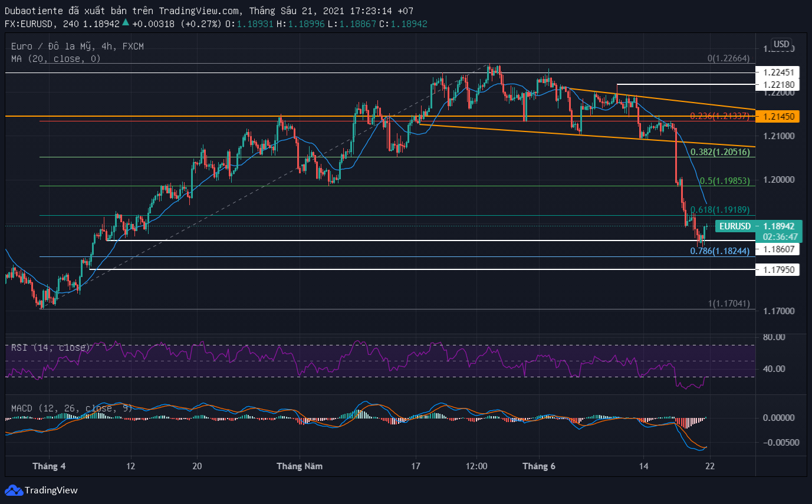The width and height of the screenshot is (812, 504).
Task: Click the Tháng Năm date on time axis
Action: 300,466
